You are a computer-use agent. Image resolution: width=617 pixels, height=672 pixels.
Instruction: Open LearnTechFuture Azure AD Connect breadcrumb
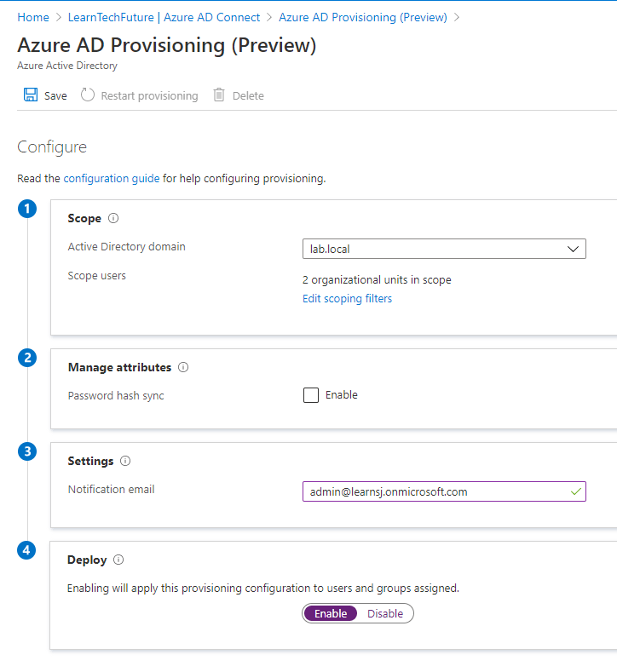(164, 17)
